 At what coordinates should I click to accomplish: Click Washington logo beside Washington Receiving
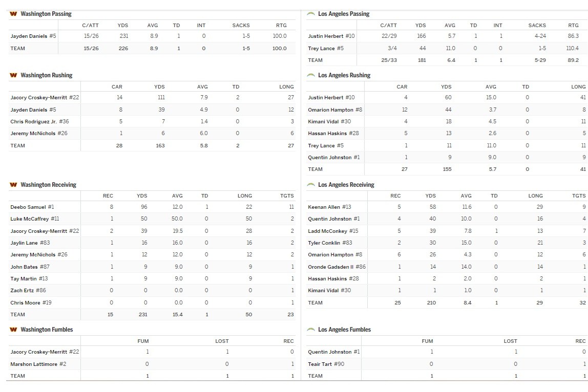pos(13,185)
